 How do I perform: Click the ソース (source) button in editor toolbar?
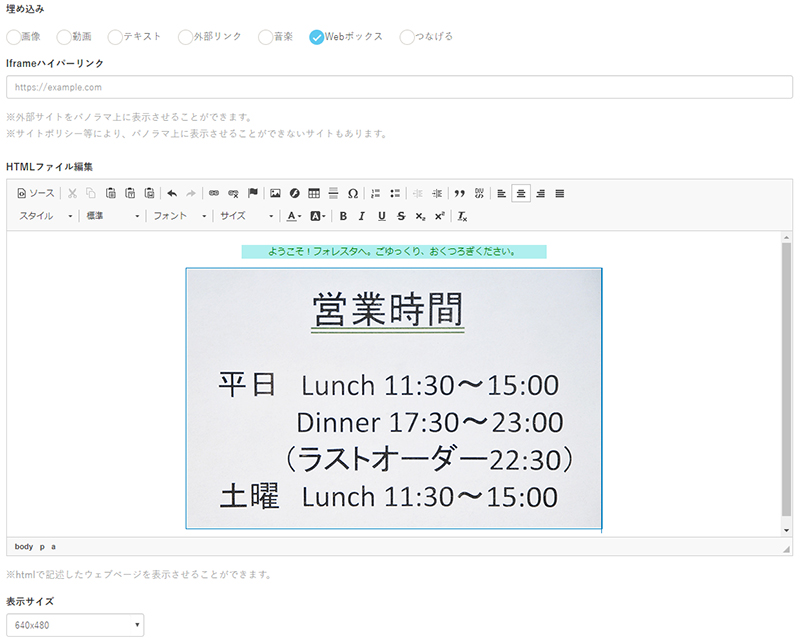(x=36, y=193)
